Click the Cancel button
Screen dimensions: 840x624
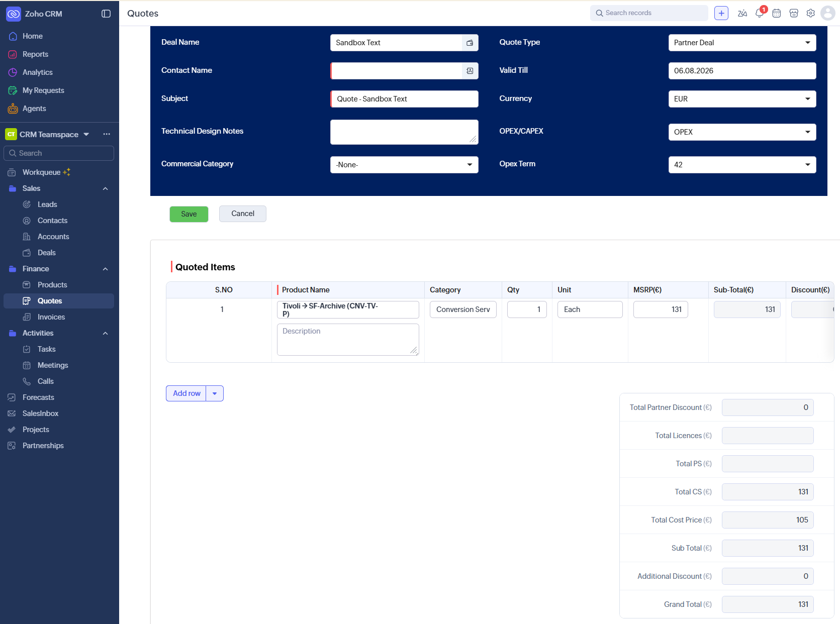(243, 214)
